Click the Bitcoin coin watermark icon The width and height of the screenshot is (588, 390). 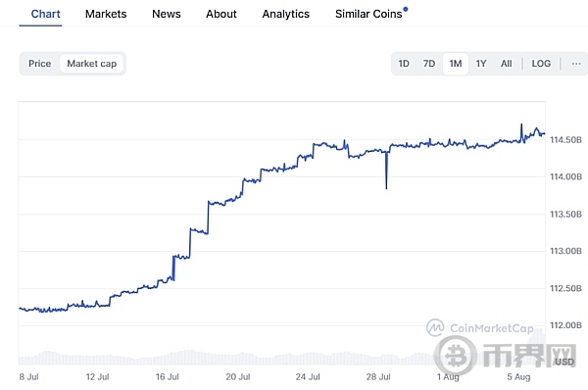pos(456,356)
